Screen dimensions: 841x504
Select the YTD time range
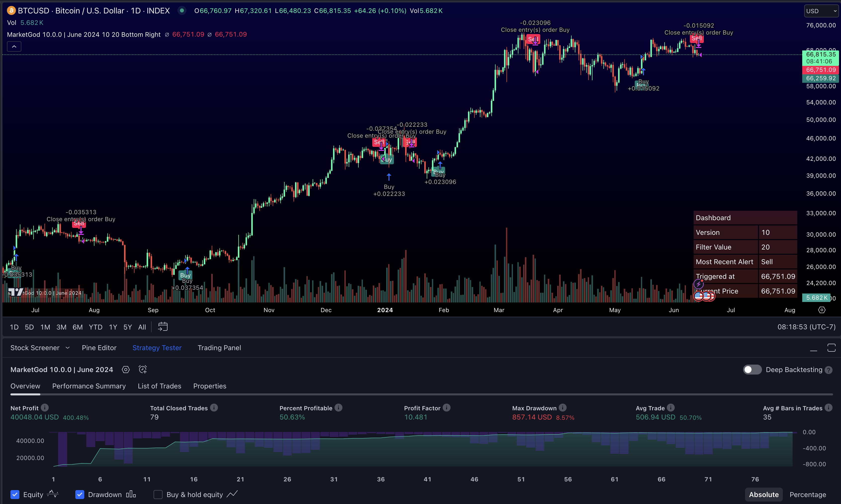pyautogui.click(x=95, y=327)
